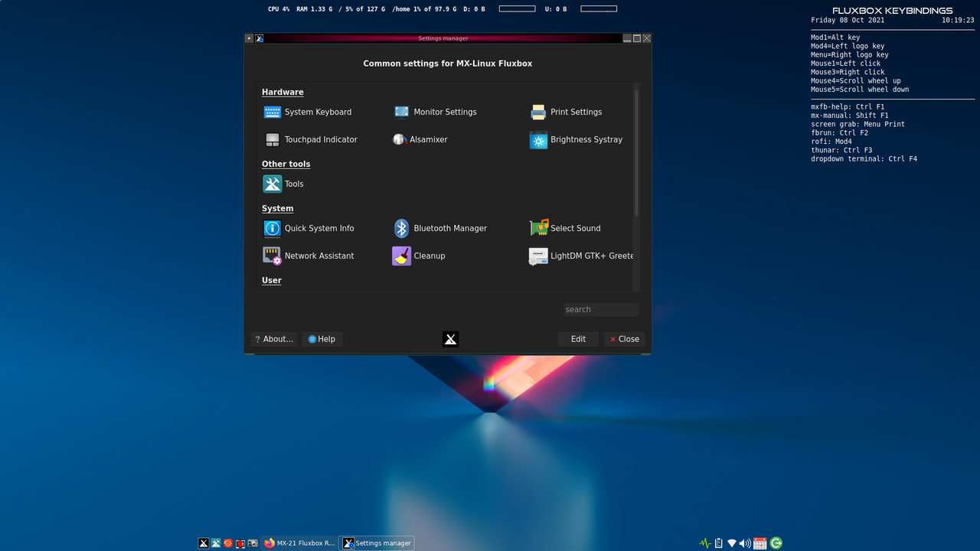
Task: Open Quick System Info
Action: (x=309, y=228)
